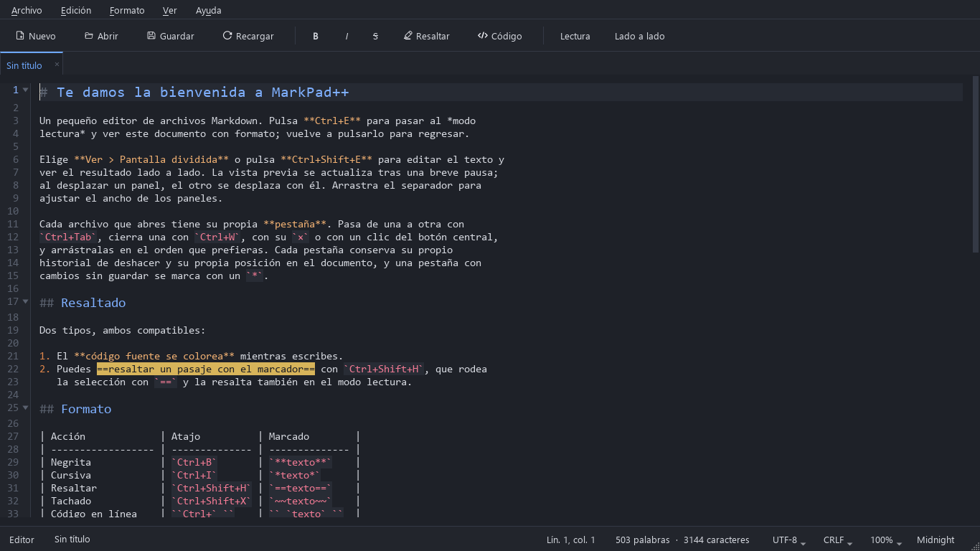Create a new document with Nuevo
Viewport: 980px width, 551px height.
pos(36,36)
